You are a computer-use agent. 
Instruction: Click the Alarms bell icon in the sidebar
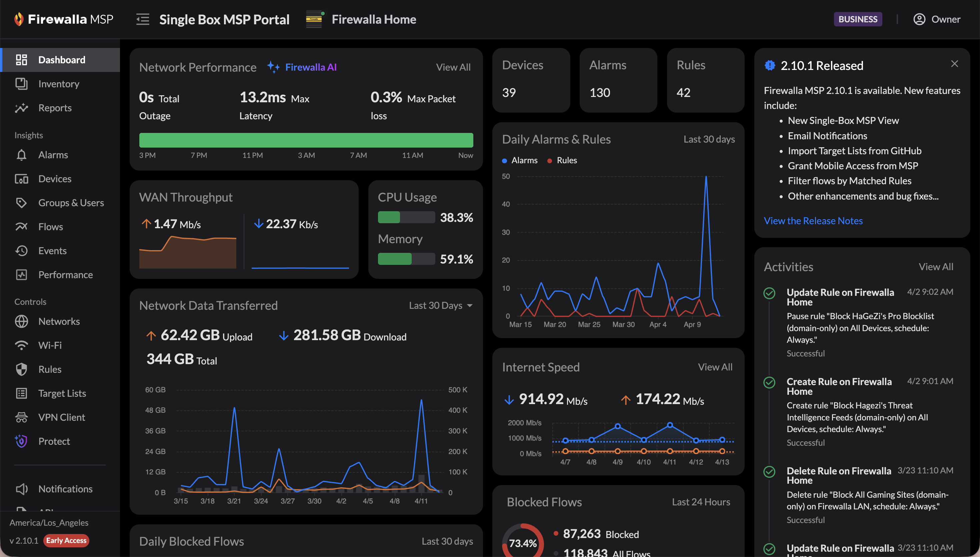pyautogui.click(x=21, y=155)
